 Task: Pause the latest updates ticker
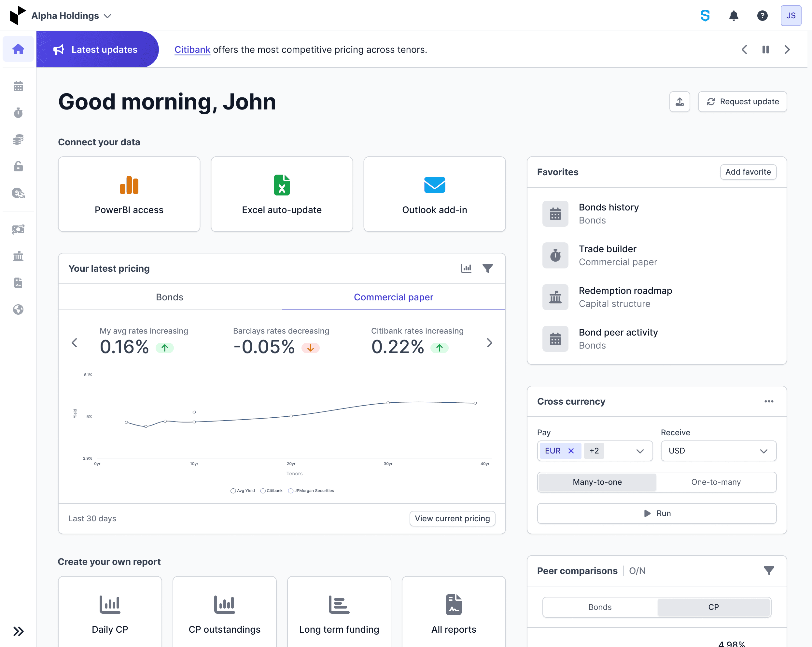[766, 50]
